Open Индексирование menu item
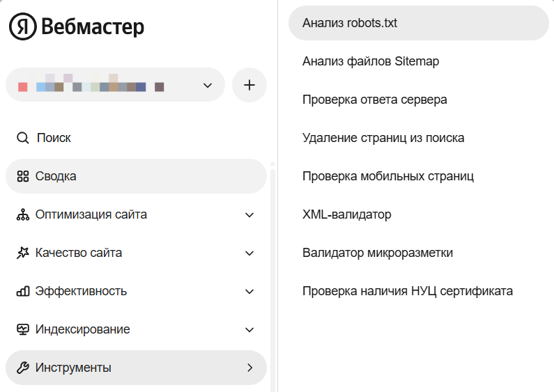Viewport: 554px width, 392px height. point(136,329)
